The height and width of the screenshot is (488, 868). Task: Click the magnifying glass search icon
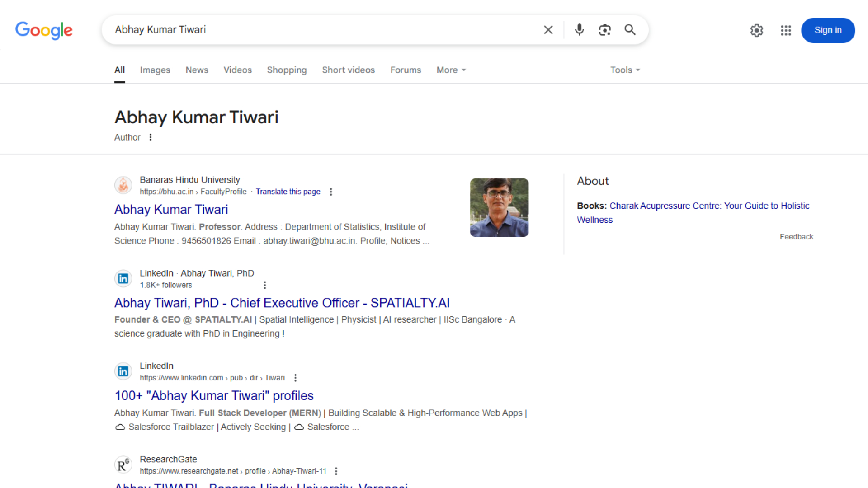(630, 30)
